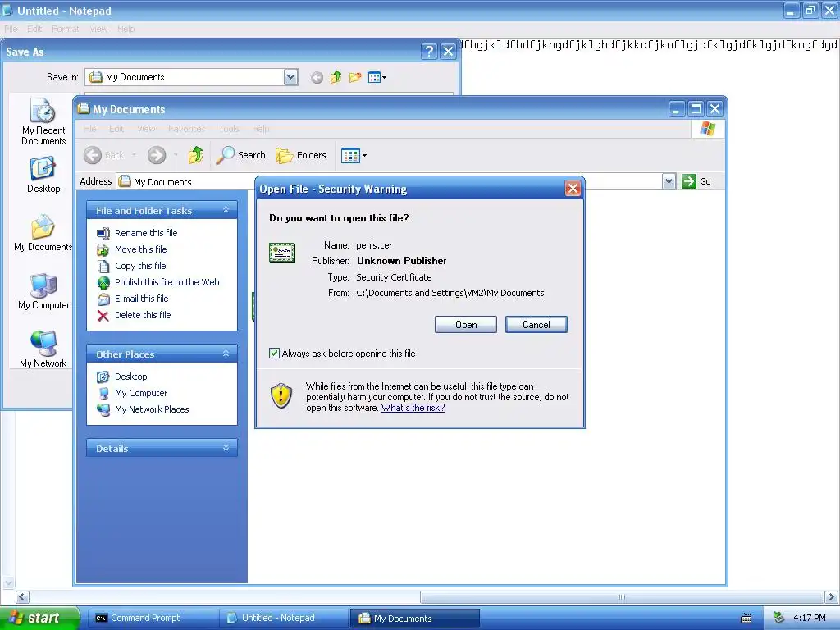Open the File menu in My Documents window

click(x=89, y=129)
